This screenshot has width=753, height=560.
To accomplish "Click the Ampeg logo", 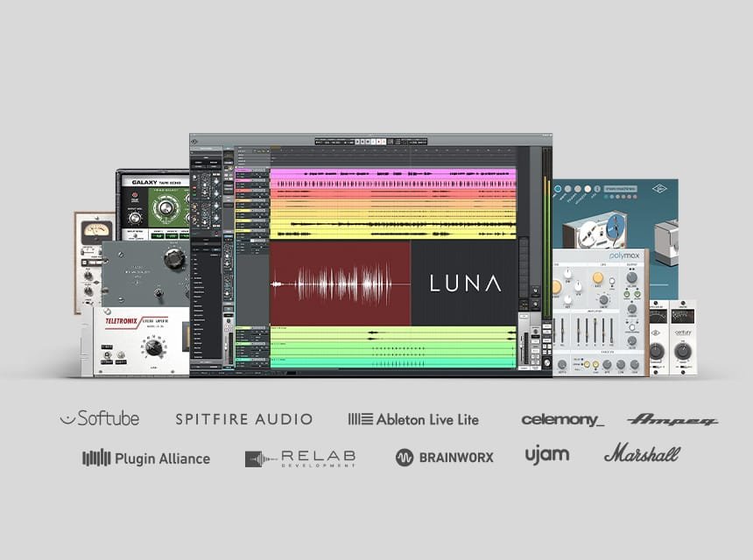I will point(672,419).
